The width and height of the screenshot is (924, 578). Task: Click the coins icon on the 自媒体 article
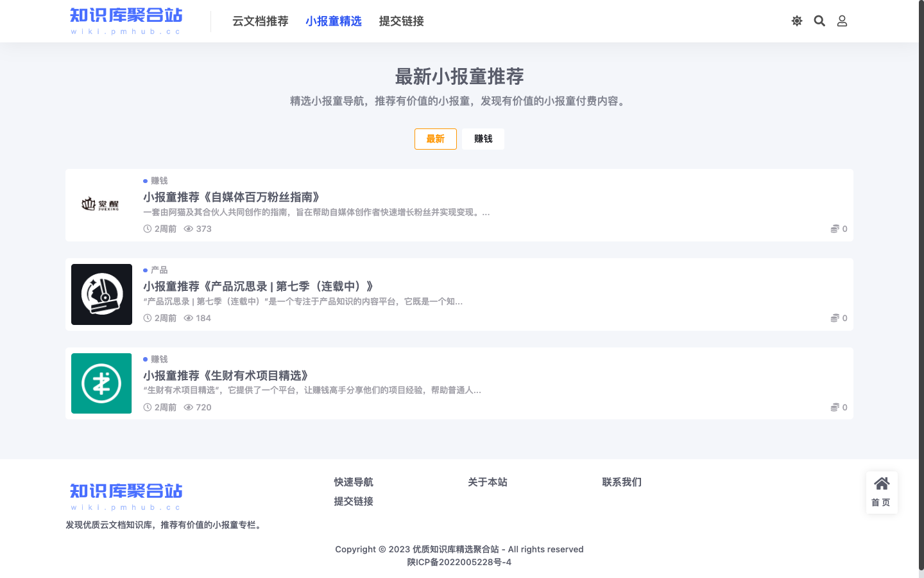coord(835,229)
